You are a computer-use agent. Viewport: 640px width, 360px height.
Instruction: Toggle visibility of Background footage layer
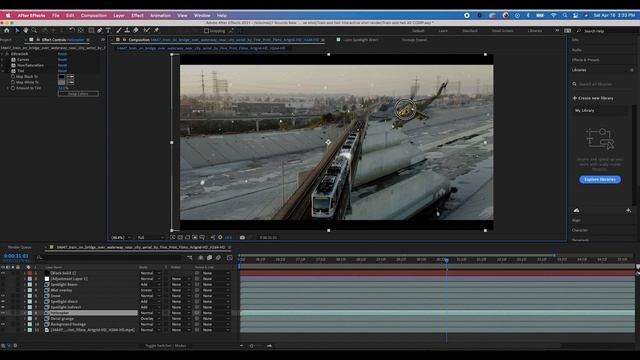click(x=3, y=324)
